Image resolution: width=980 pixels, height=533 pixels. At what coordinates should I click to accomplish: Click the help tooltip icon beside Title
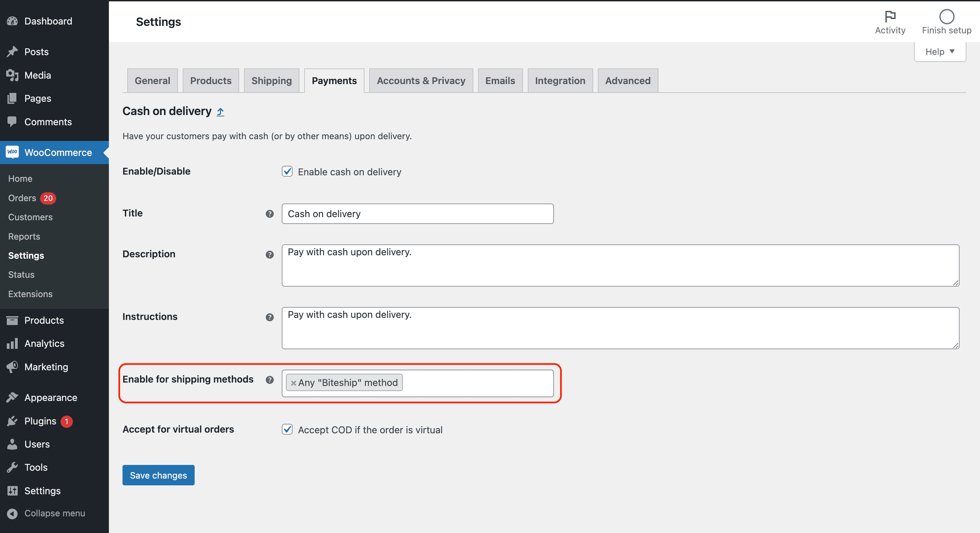pos(270,214)
